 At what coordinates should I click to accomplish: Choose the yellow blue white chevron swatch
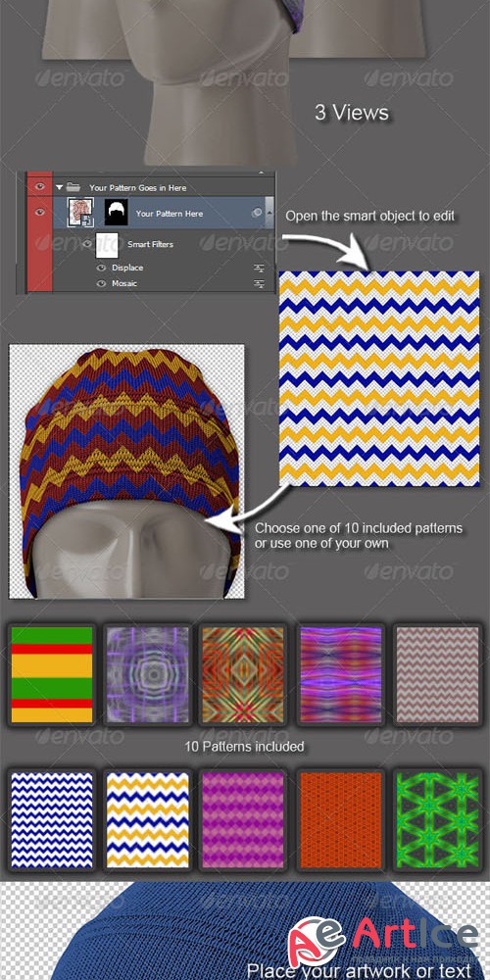point(148,820)
